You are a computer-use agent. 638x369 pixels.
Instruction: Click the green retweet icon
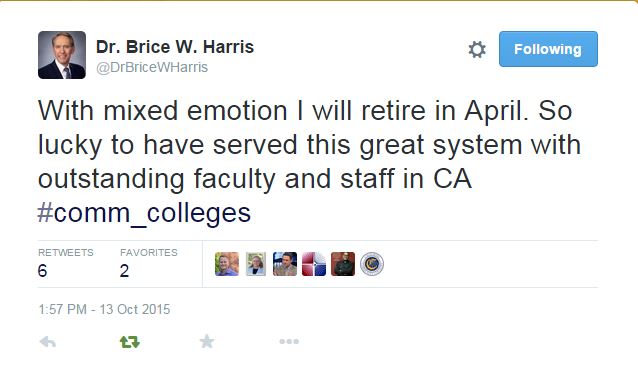pos(130,342)
